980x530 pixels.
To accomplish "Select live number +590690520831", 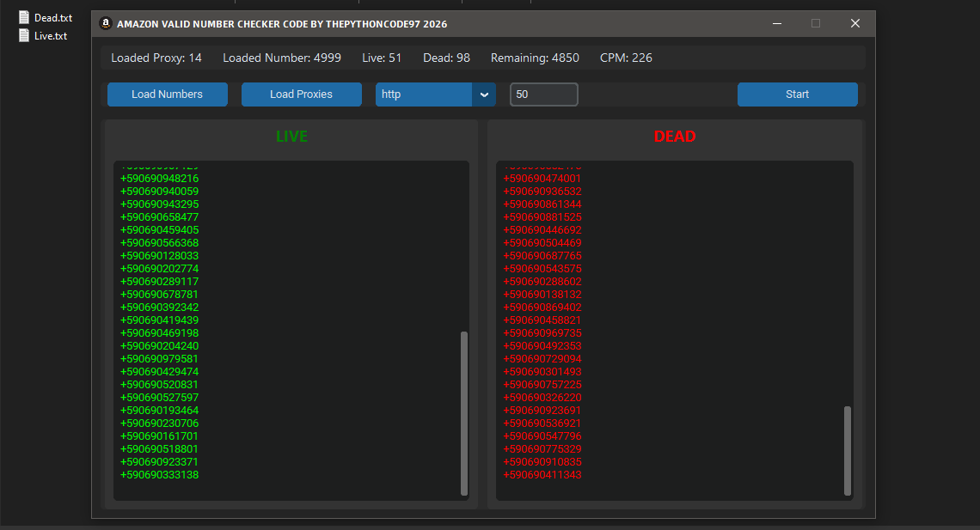I will (x=159, y=385).
